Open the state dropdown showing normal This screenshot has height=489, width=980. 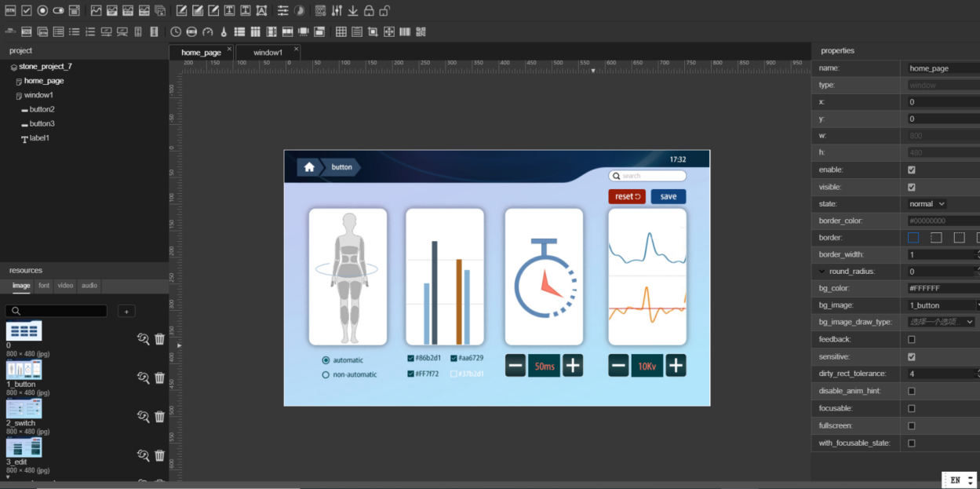(x=927, y=204)
